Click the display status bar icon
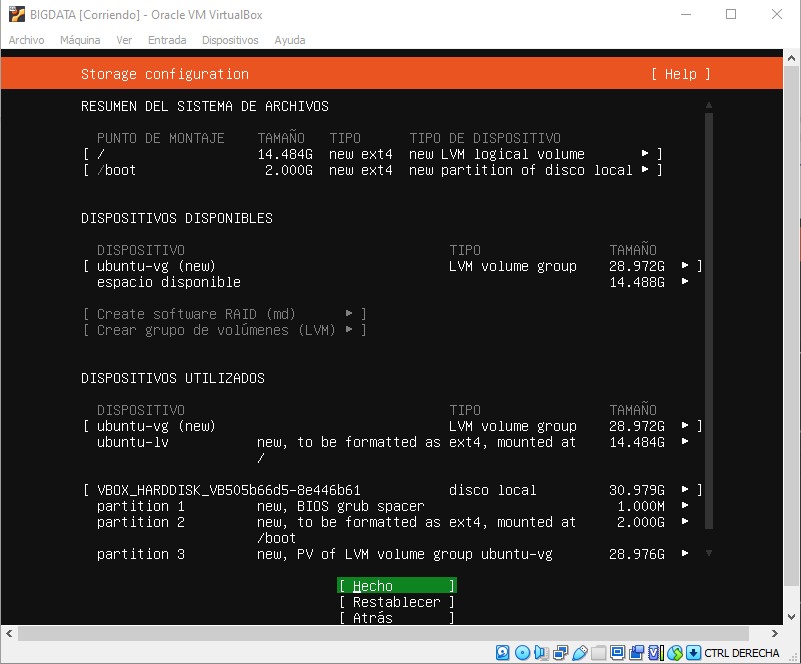Image resolution: width=801 pixels, height=664 pixels. click(617, 651)
